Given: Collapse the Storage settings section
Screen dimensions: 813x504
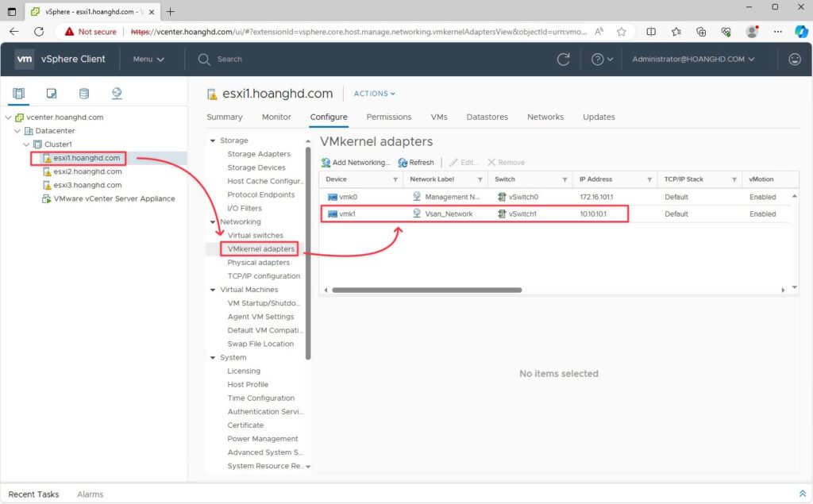Looking at the screenshot, I should pyautogui.click(x=213, y=140).
